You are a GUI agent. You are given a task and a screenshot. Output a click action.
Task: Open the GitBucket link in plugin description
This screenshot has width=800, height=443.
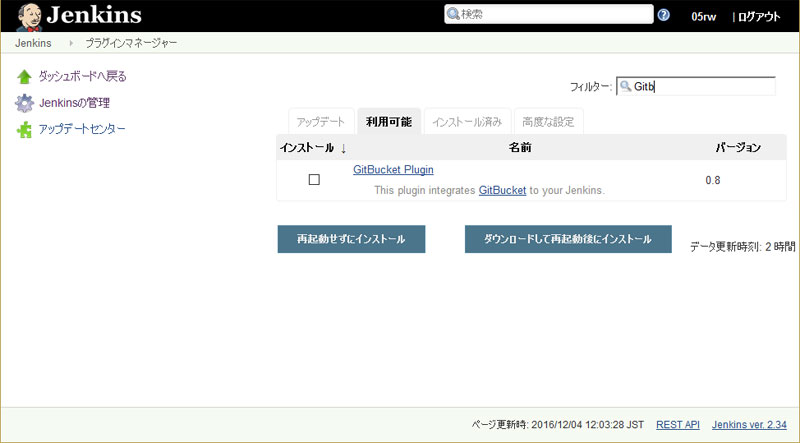click(x=502, y=190)
